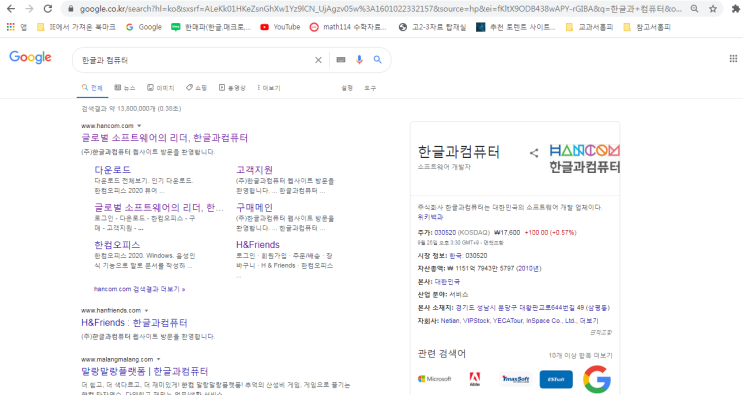
Task: Bookmark this page with the star icon
Action: 713,9
